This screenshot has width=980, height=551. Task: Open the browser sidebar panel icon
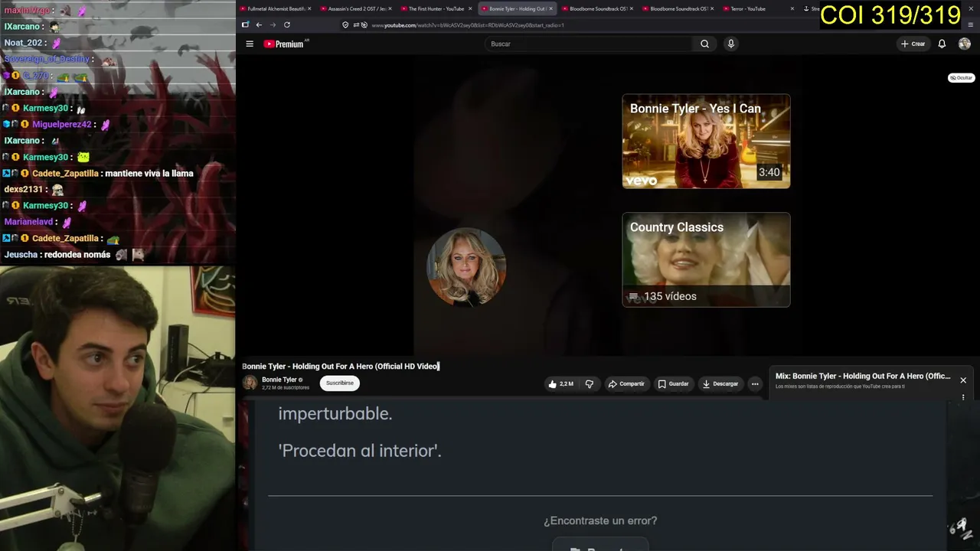(245, 24)
